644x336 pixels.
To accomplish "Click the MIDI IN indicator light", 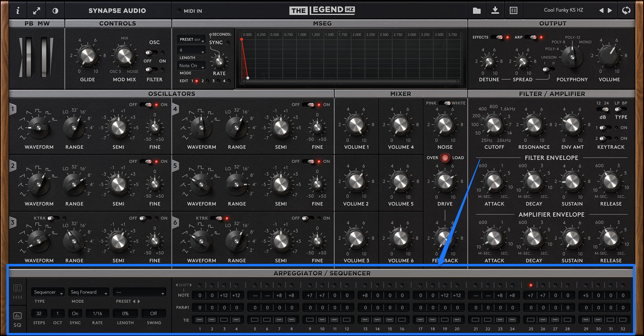I will click(x=179, y=11).
